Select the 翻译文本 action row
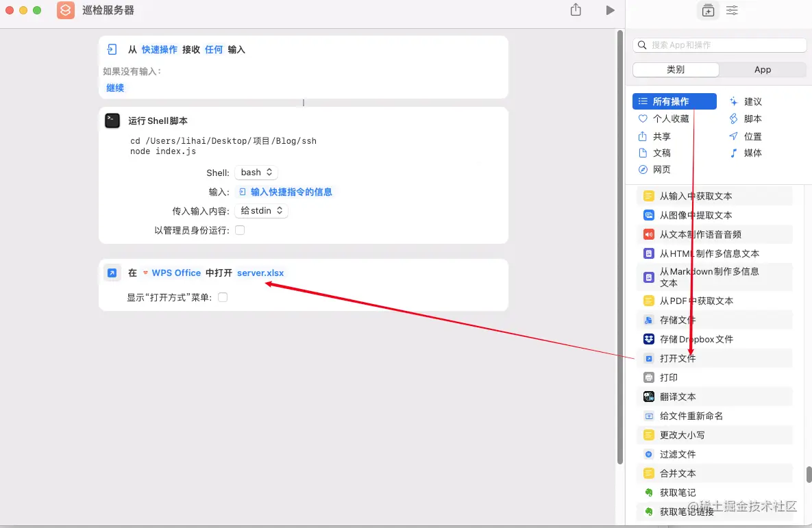812x528 pixels. click(x=715, y=397)
